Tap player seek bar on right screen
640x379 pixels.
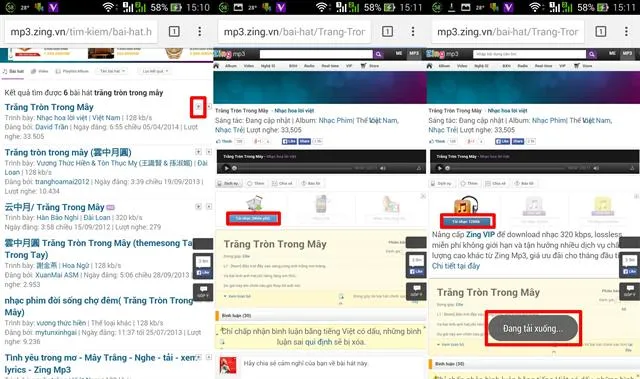[x=507, y=168]
